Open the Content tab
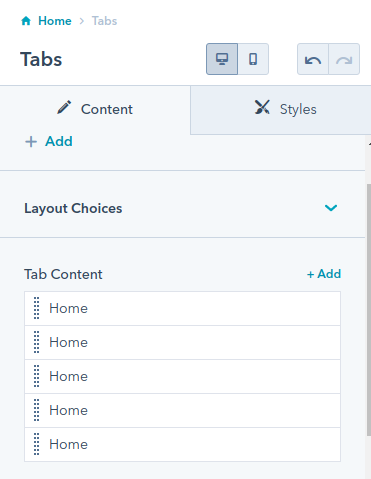 pos(95,109)
